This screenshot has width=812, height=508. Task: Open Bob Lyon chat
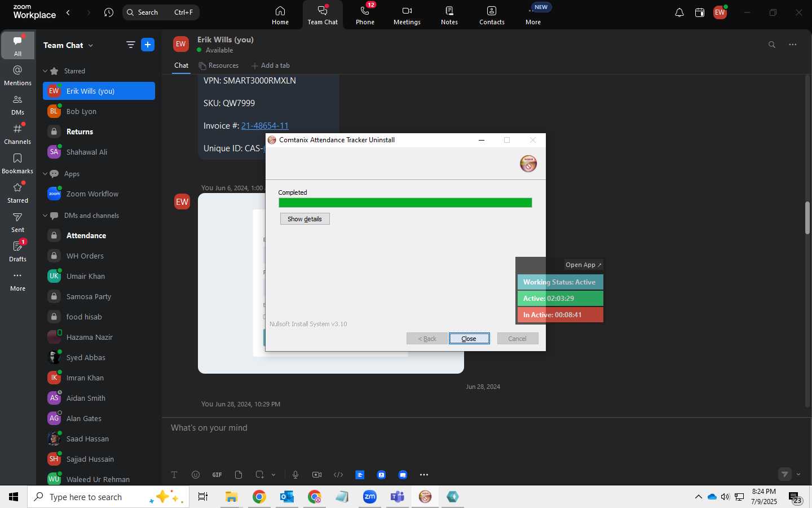tap(99, 111)
